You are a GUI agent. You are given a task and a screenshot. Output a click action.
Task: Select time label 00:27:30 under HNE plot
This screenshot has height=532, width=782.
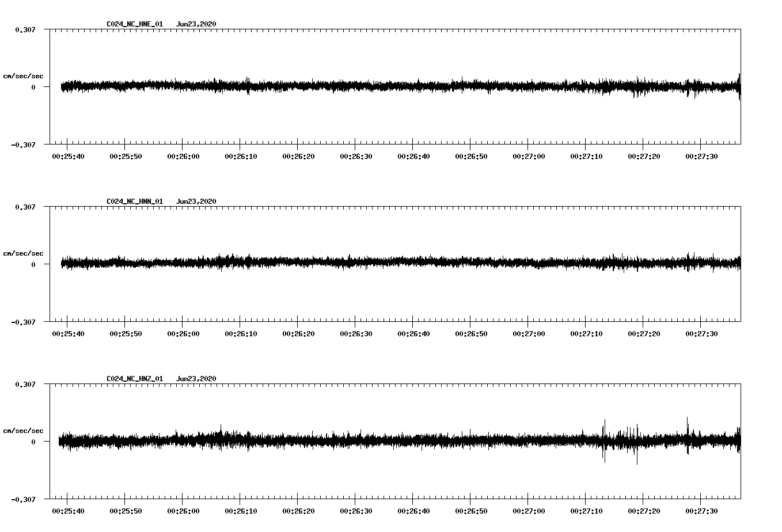pyautogui.click(x=701, y=157)
